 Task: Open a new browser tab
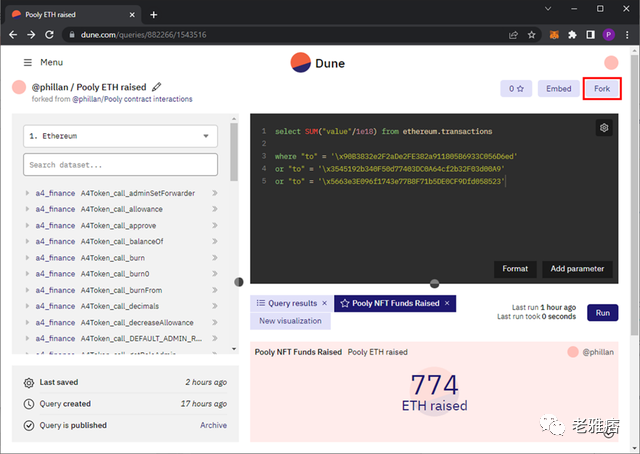[153, 15]
